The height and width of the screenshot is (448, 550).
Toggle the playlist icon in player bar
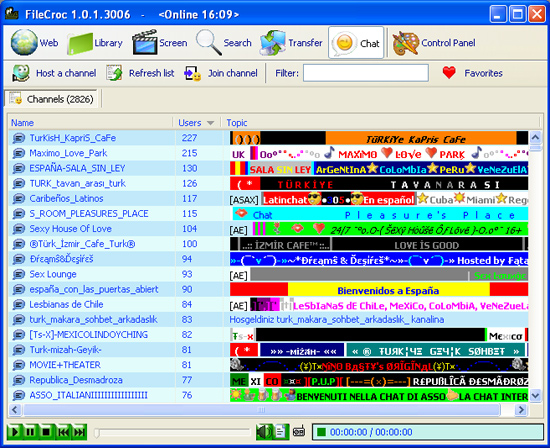[x=281, y=432]
